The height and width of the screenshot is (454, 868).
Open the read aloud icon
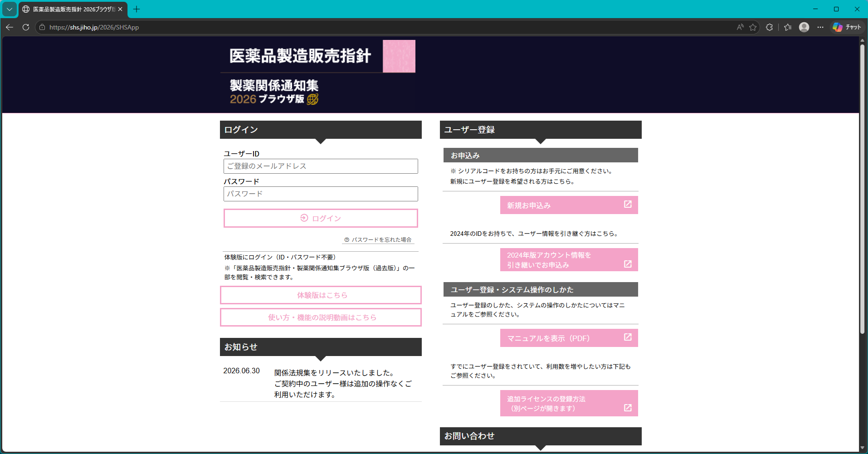tap(740, 27)
